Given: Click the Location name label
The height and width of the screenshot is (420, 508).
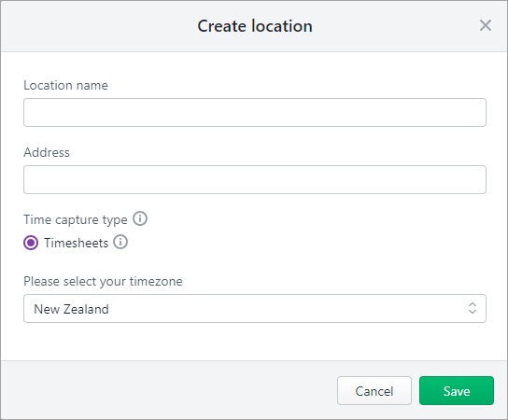Looking at the screenshot, I should [65, 85].
